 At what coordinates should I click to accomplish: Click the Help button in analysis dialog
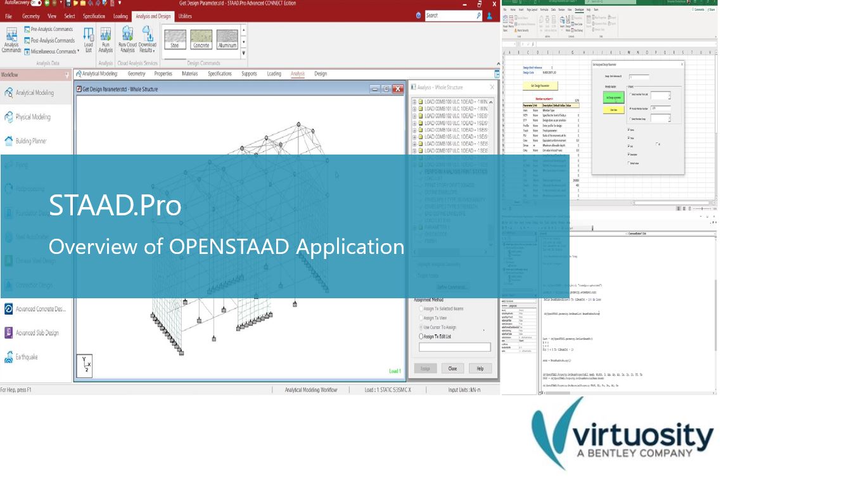tap(480, 368)
